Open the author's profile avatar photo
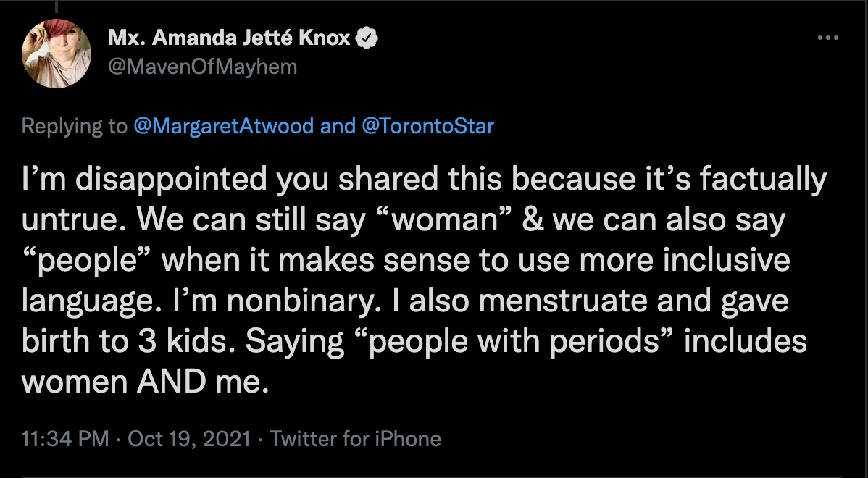Screen dimensions: 868x478 coord(57,54)
